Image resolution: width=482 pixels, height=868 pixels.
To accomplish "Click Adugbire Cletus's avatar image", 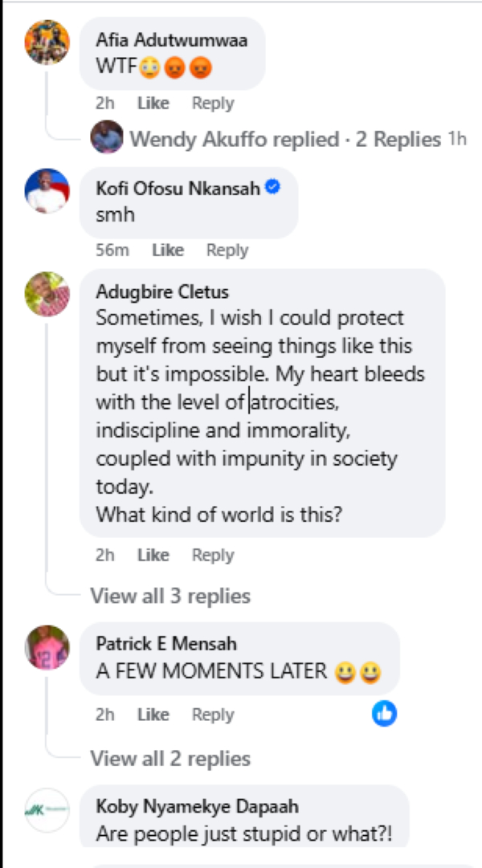I will point(47,294).
